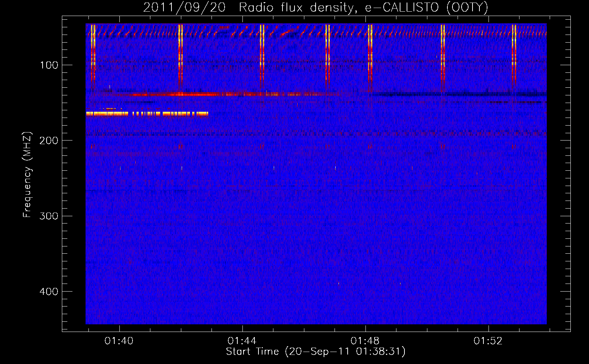Click the '200' frequency tick label
Viewport: 589px width, 364px height.
[49, 141]
